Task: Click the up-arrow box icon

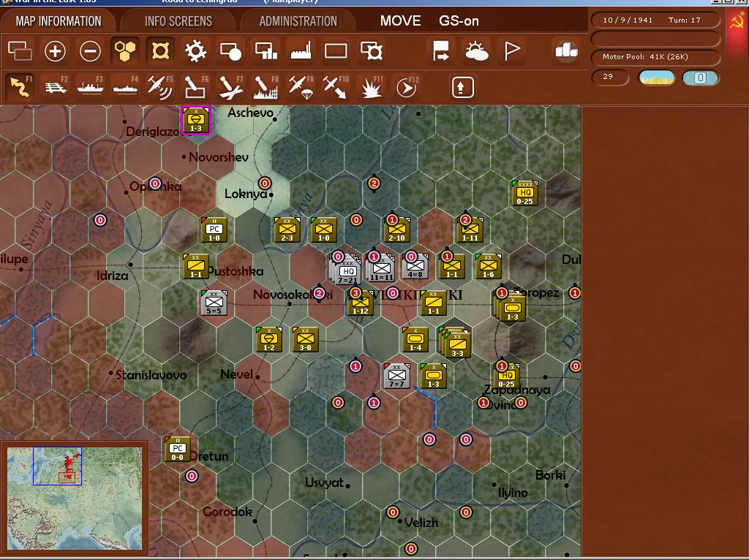Action: point(462,88)
